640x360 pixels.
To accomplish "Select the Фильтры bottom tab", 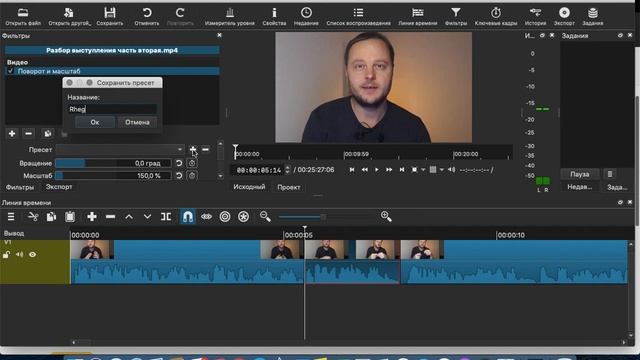I will pyautogui.click(x=20, y=187).
